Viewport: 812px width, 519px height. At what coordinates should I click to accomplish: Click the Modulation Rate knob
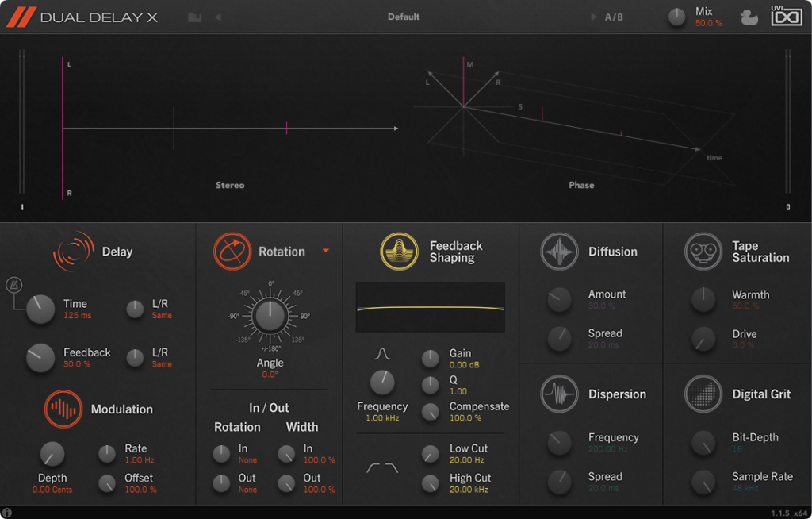click(107, 454)
